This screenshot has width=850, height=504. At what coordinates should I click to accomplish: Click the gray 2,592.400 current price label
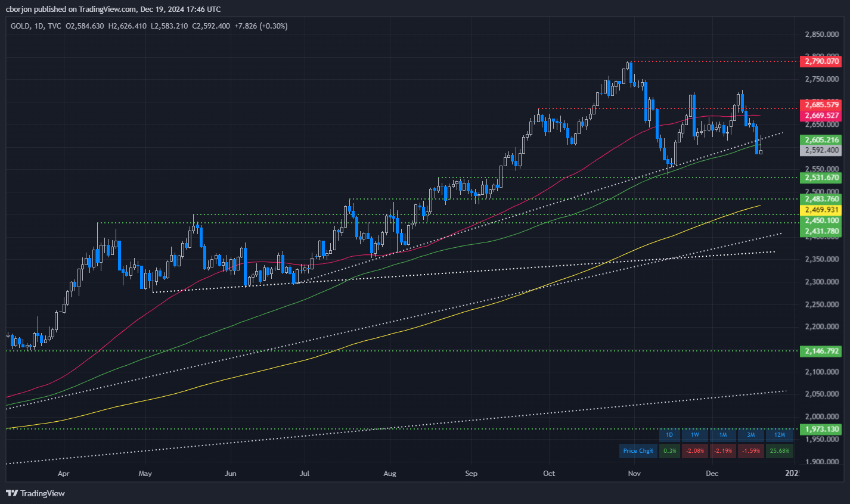click(x=822, y=151)
